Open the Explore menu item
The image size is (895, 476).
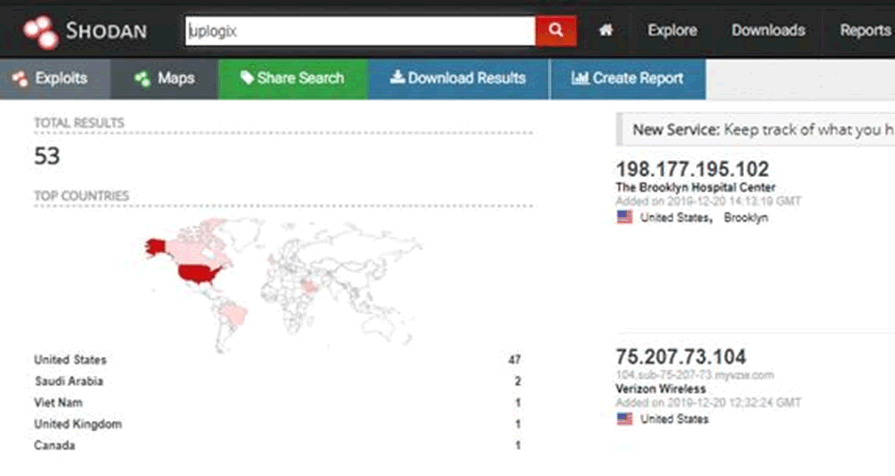click(672, 30)
